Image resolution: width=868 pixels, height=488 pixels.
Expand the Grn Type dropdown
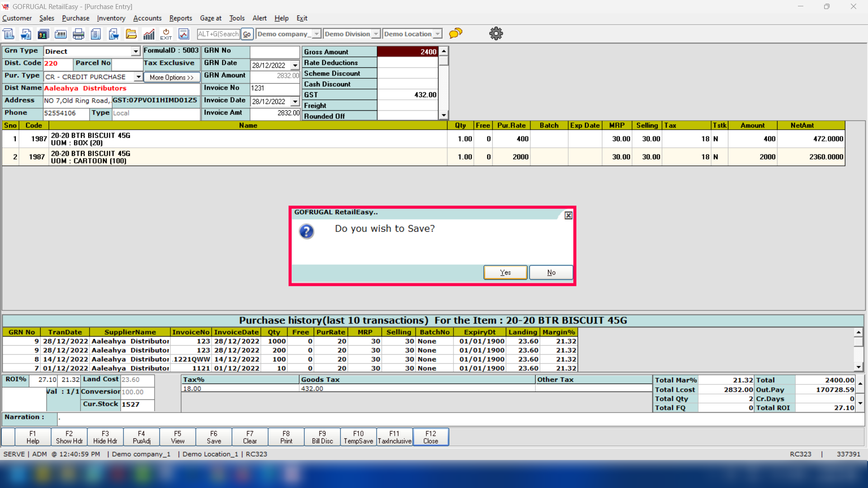[x=135, y=52]
